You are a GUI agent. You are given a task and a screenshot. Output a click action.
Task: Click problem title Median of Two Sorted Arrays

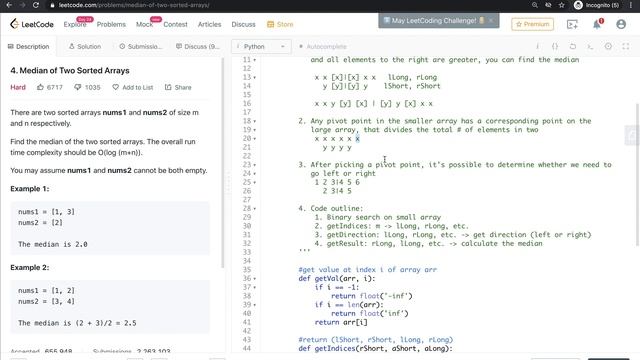(70, 71)
